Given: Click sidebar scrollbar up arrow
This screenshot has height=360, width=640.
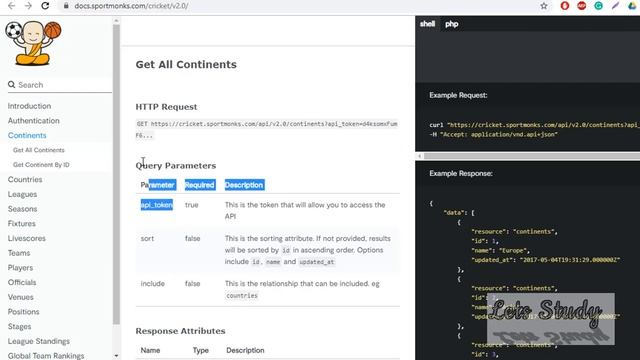Looking at the screenshot, I should (116, 20).
